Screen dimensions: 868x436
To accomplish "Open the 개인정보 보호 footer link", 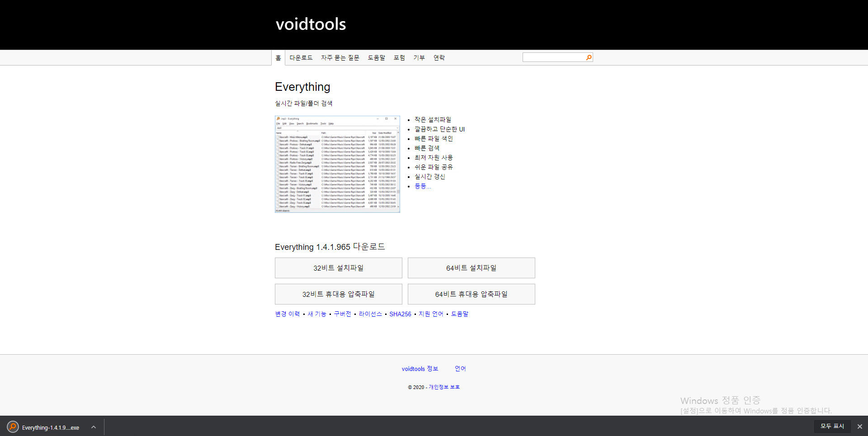I will [x=444, y=387].
